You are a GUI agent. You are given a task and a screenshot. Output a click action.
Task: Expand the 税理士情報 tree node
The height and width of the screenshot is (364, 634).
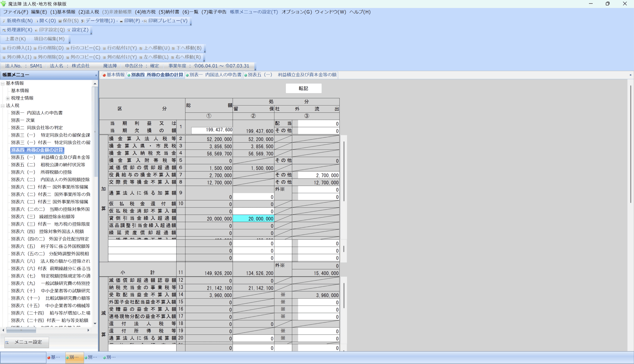pyautogui.click(x=8, y=98)
